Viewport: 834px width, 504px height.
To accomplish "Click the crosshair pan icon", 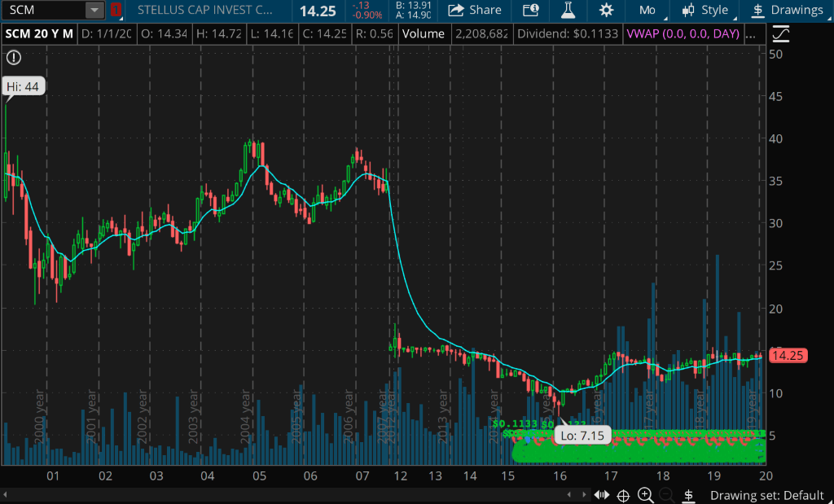I will (623, 495).
